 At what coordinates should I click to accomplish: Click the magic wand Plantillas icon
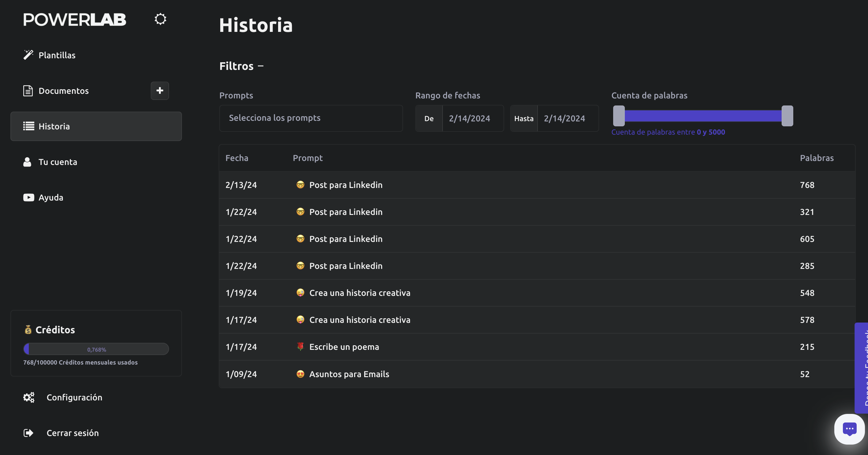28,55
